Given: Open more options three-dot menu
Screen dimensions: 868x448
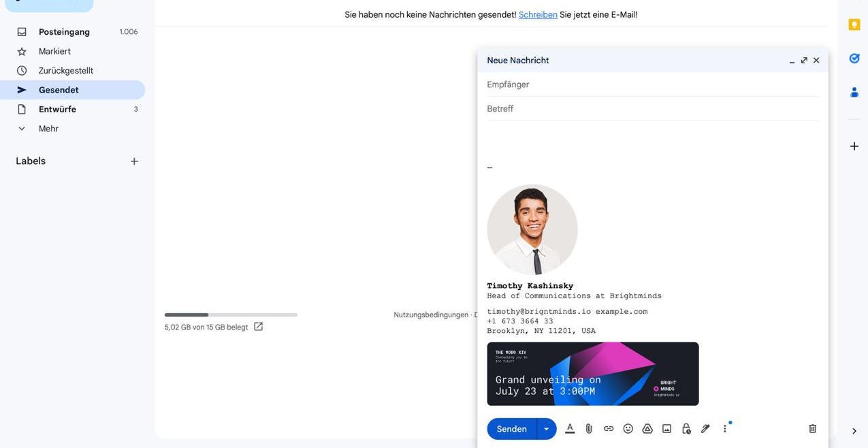Looking at the screenshot, I should (725, 429).
